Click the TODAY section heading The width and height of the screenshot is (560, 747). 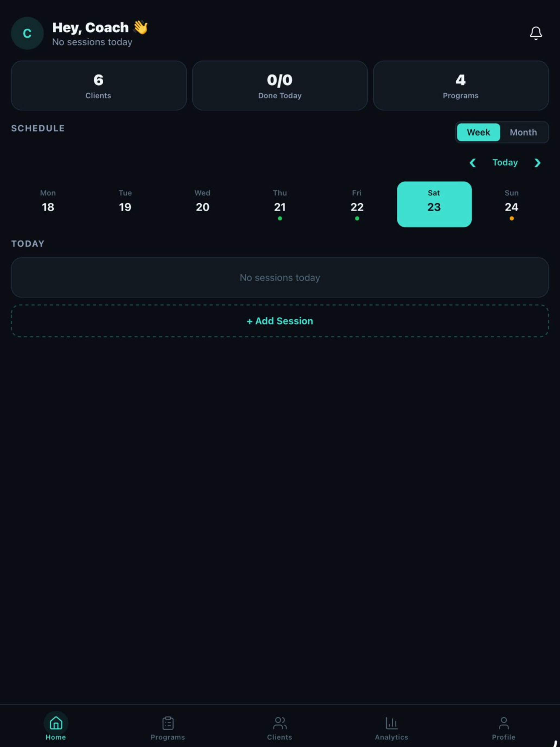click(28, 244)
